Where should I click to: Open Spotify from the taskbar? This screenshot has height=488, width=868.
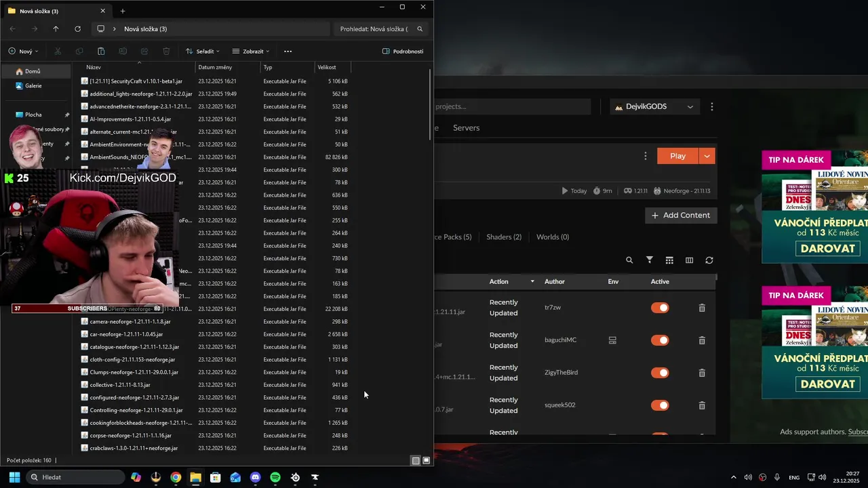pyautogui.click(x=275, y=477)
